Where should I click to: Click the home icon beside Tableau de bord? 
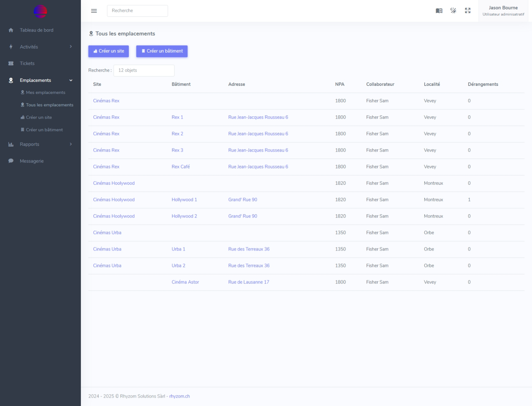point(11,30)
